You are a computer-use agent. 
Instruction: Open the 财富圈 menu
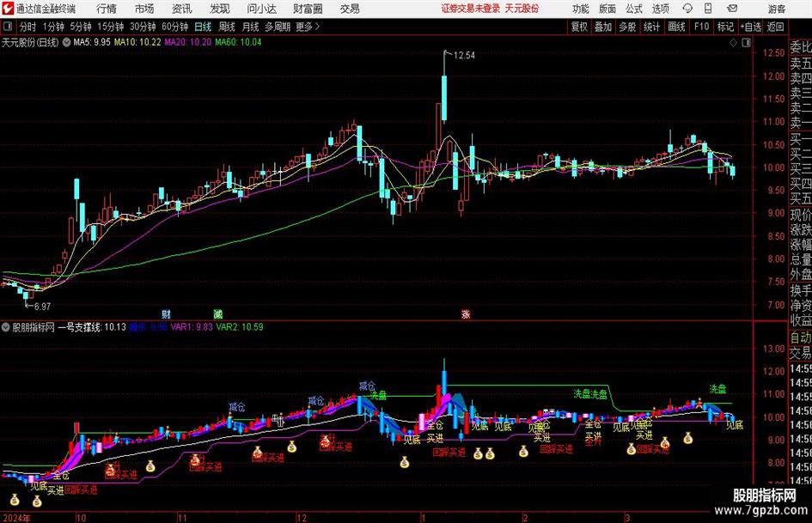pos(308,9)
